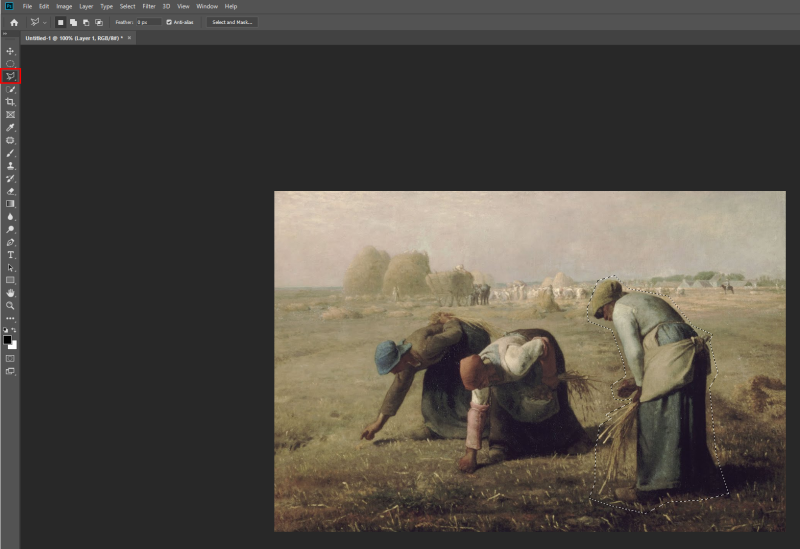This screenshot has height=549, width=800.
Task: Select the Rectangle shape tool
Action: [10, 280]
